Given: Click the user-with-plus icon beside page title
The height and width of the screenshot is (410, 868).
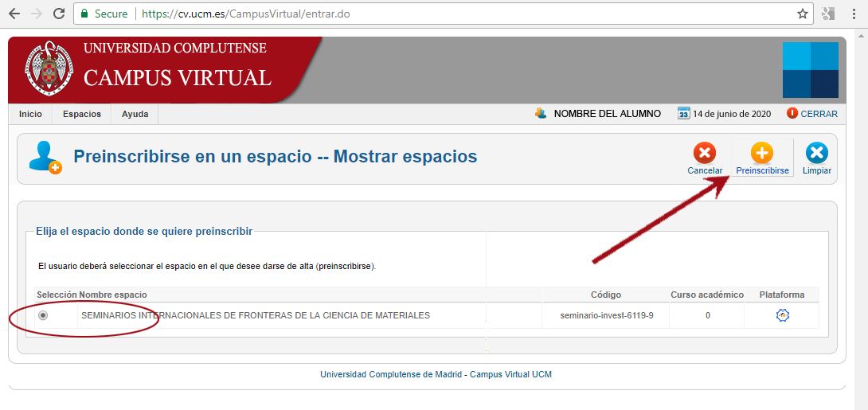Looking at the screenshot, I should click(45, 158).
